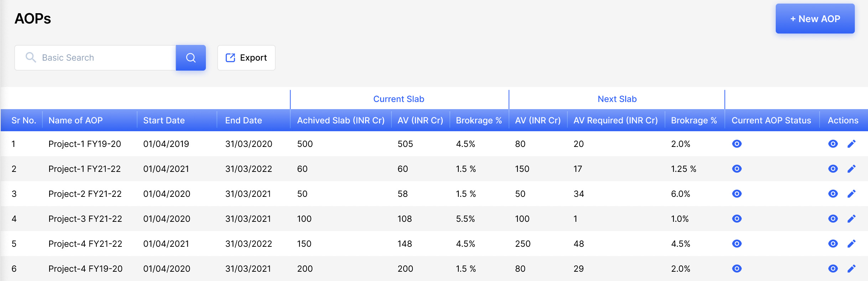
Task: Click the next slab AV value 250
Action: (x=523, y=244)
